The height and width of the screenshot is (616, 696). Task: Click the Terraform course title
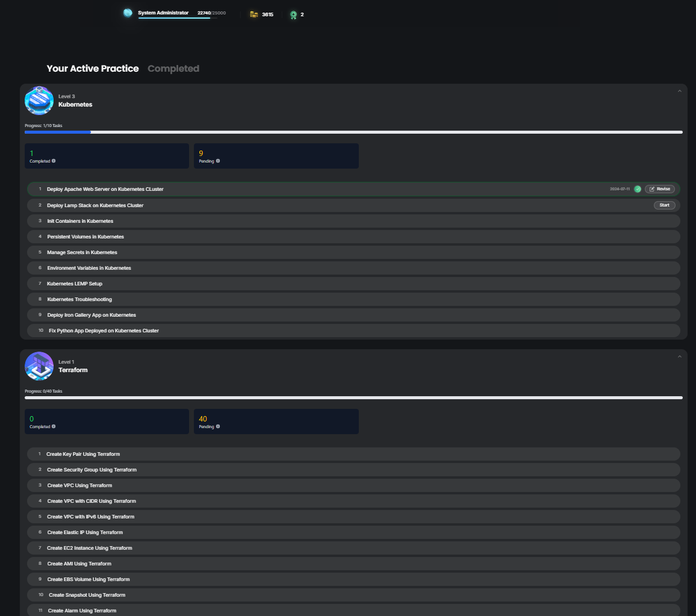click(73, 370)
